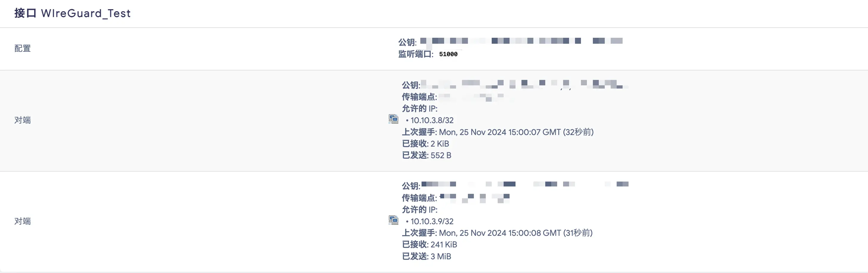
Task: Click the peer icon beside 10.10.3.9/32
Action: [393, 220]
